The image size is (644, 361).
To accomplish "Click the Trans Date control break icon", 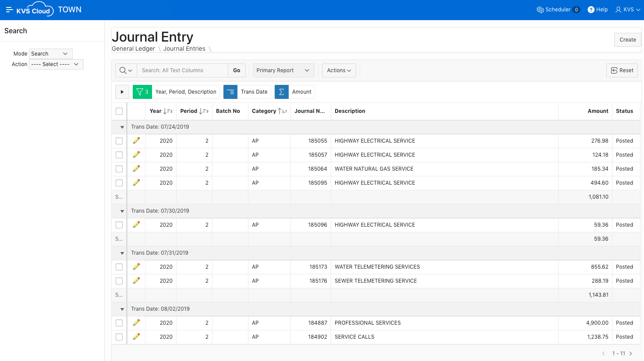I will (230, 92).
